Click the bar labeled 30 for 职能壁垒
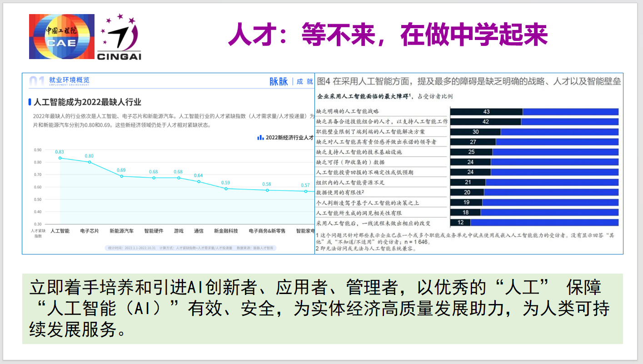The image size is (643, 364). click(475, 132)
